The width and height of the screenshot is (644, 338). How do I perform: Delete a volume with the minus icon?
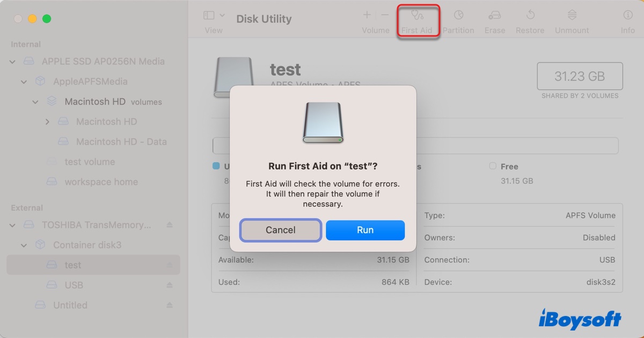(384, 15)
